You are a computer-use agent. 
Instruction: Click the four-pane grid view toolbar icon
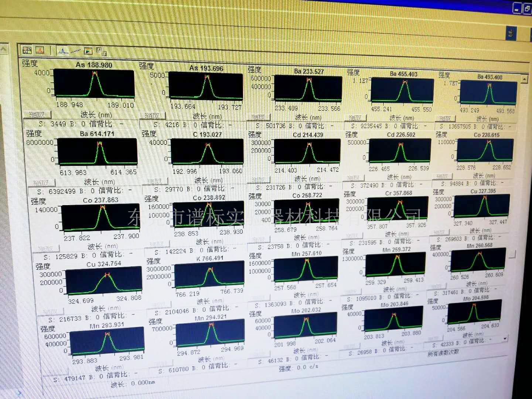27,50
